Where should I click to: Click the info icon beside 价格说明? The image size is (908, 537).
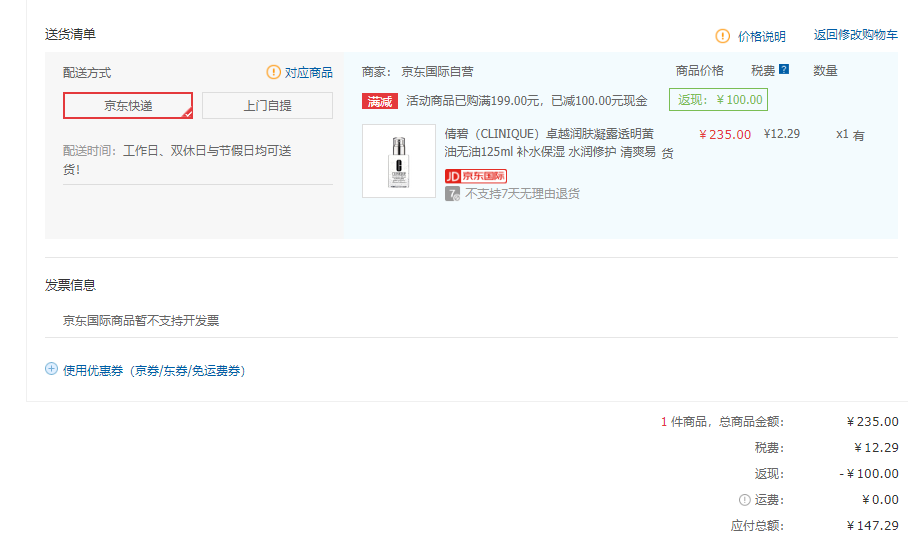point(723,36)
